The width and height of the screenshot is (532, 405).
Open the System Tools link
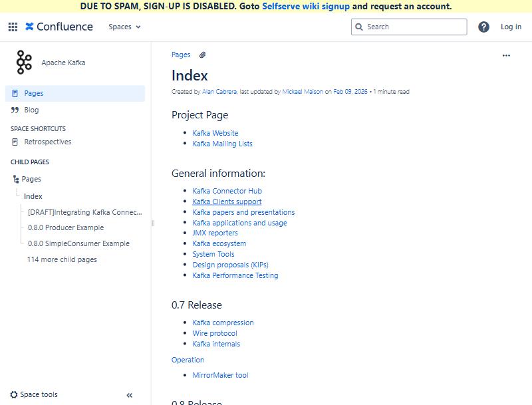(x=213, y=254)
